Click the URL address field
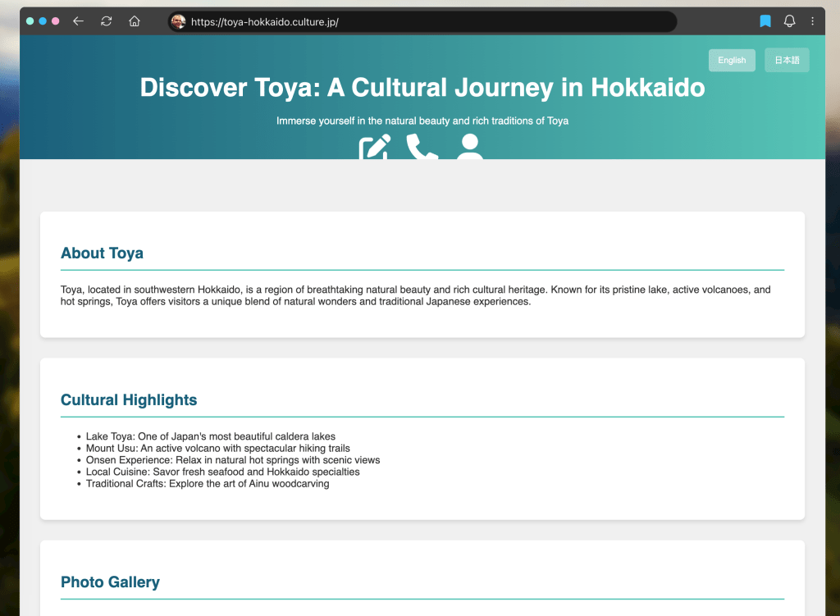The height and width of the screenshot is (616, 840). coord(427,22)
